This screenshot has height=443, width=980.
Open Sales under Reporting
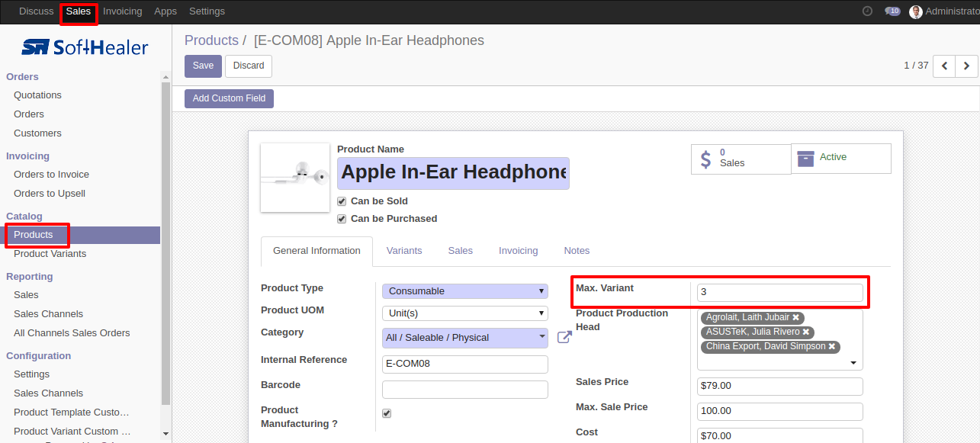pyautogui.click(x=26, y=295)
